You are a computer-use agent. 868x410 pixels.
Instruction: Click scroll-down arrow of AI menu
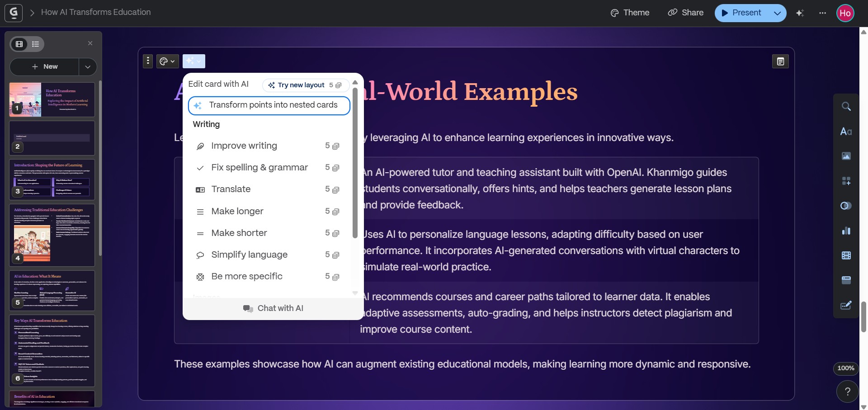pos(355,293)
